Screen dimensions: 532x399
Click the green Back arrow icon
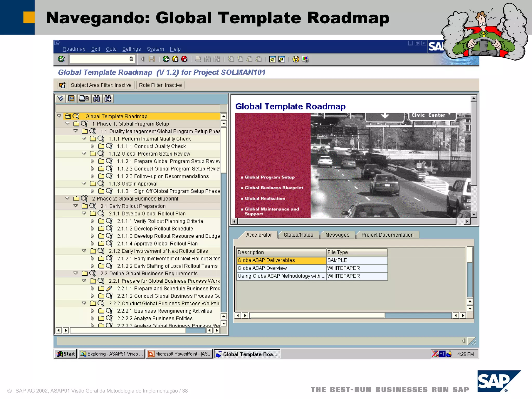point(166,59)
